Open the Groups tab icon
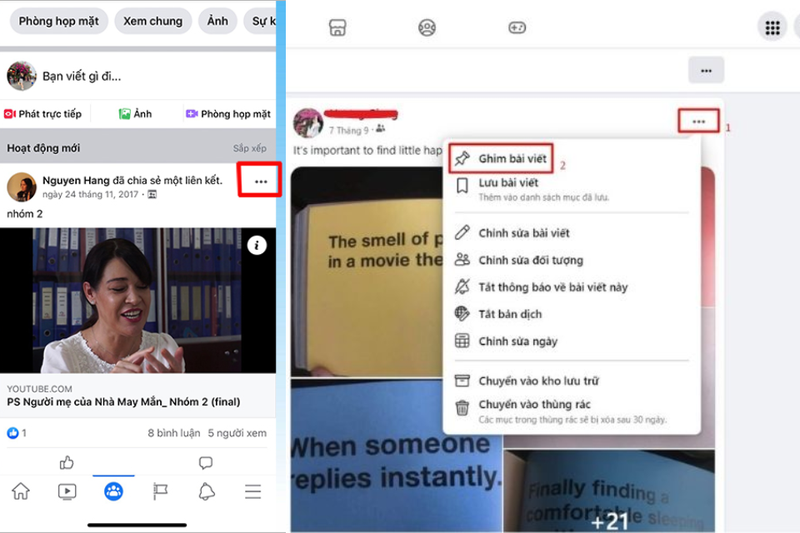The image size is (800, 533). coord(113,492)
